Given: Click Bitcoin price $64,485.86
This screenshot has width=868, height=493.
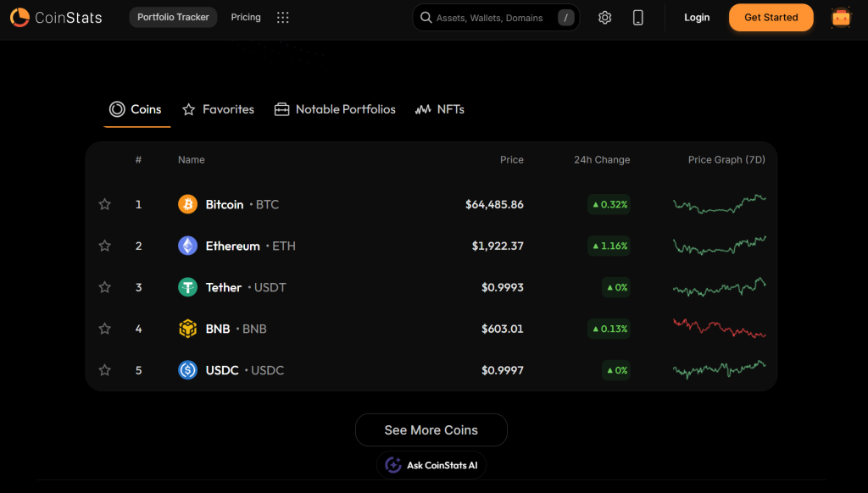Looking at the screenshot, I should tap(494, 204).
